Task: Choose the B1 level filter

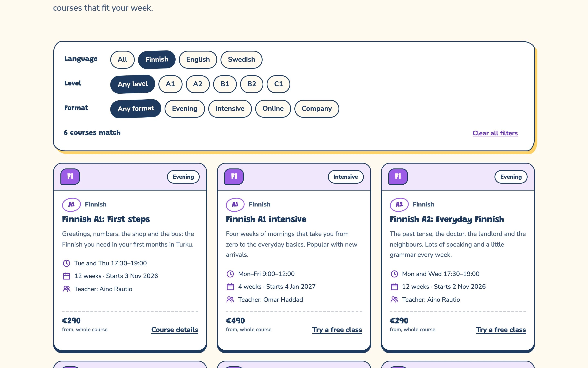Action: point(225,84)
